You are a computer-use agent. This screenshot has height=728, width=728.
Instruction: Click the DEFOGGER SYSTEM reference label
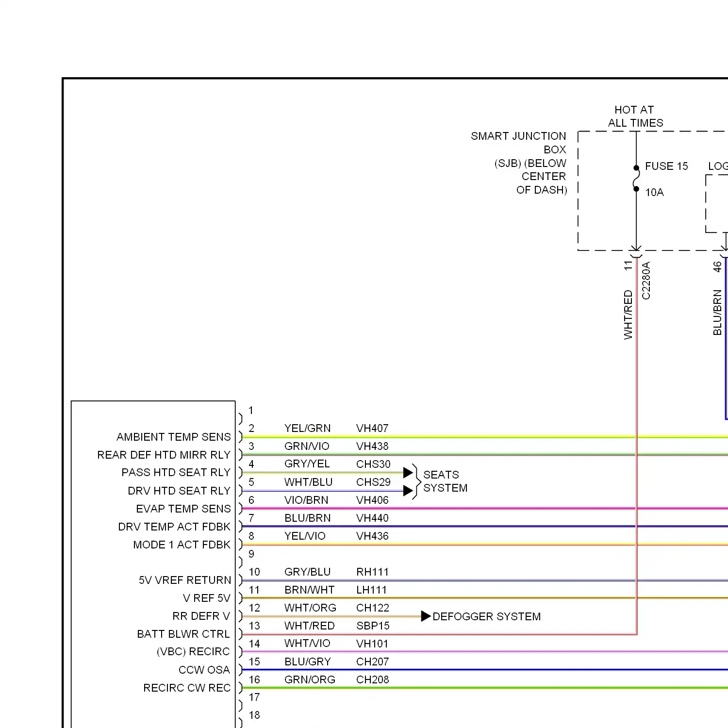point(486,616)
